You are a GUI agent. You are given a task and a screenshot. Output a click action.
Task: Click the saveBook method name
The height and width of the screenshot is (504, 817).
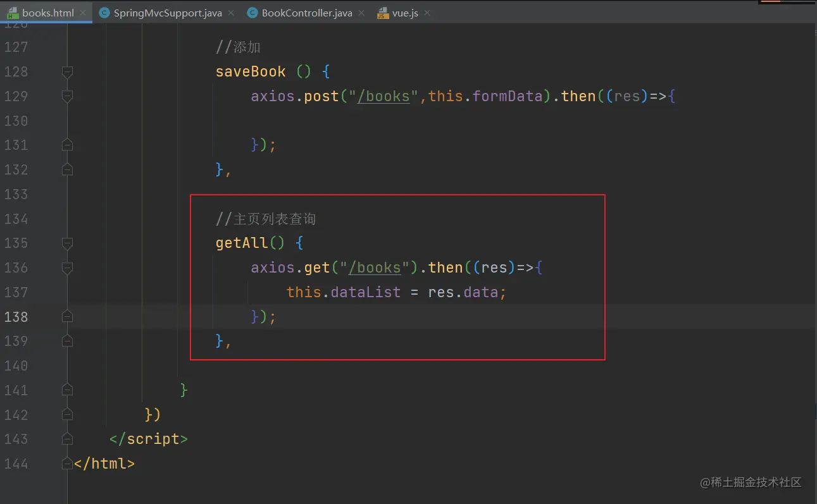[251, 71]
